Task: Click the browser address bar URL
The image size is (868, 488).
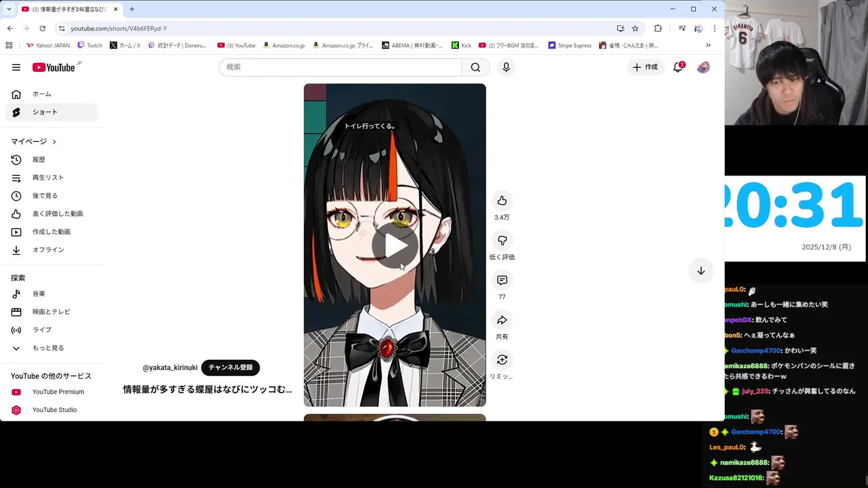Action: pos(119,28)
